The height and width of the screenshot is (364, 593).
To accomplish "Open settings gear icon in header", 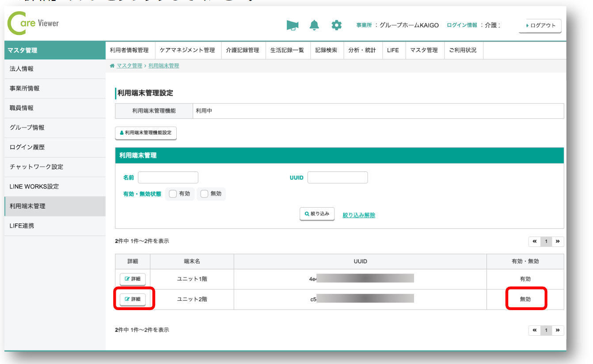I will click(x=337, y=26).
